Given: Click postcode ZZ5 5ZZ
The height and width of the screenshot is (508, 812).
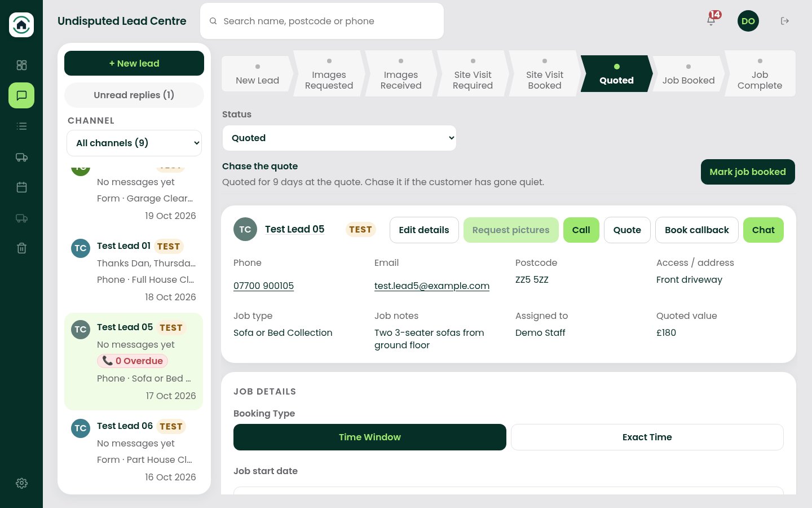Looking at the screenshot, I should [x=532, y=279].
